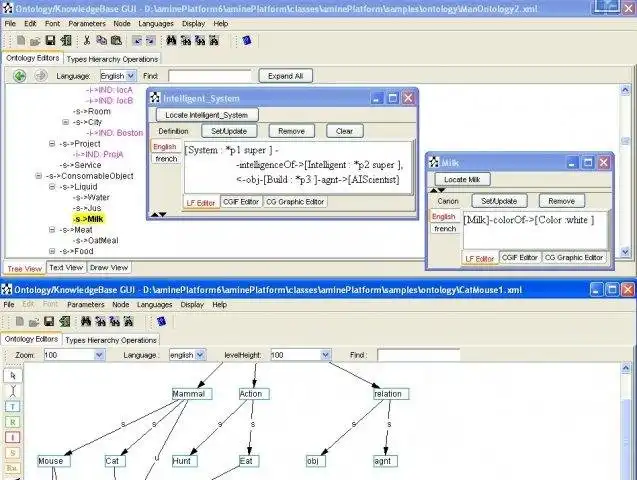
Task: Open the English Language dropdown in top window
Action: [x=131, y=76]
